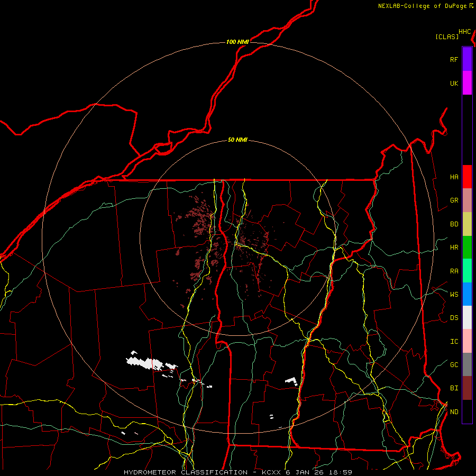Click the UK magenta legend color block
476x476 pixels.
coord(467,83)
